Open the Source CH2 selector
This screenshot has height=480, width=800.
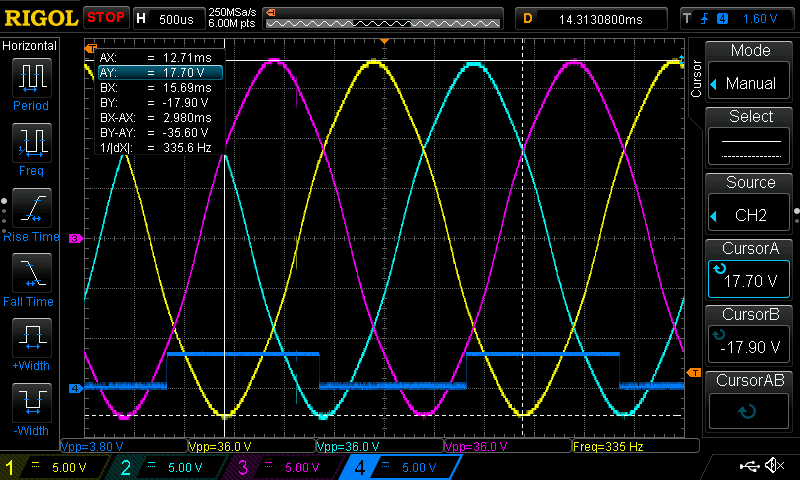tap(749, 215)
